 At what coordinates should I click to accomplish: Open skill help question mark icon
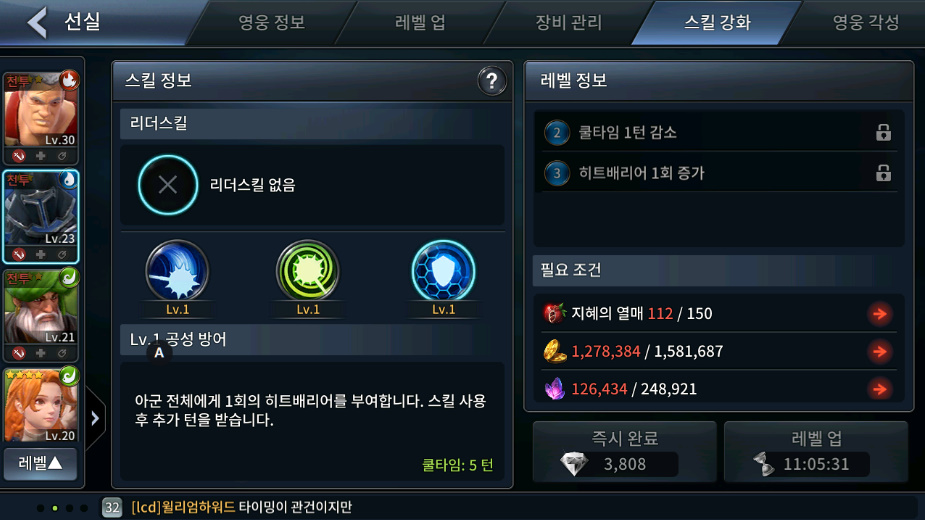pyautogui.click(x=491, y=81)
